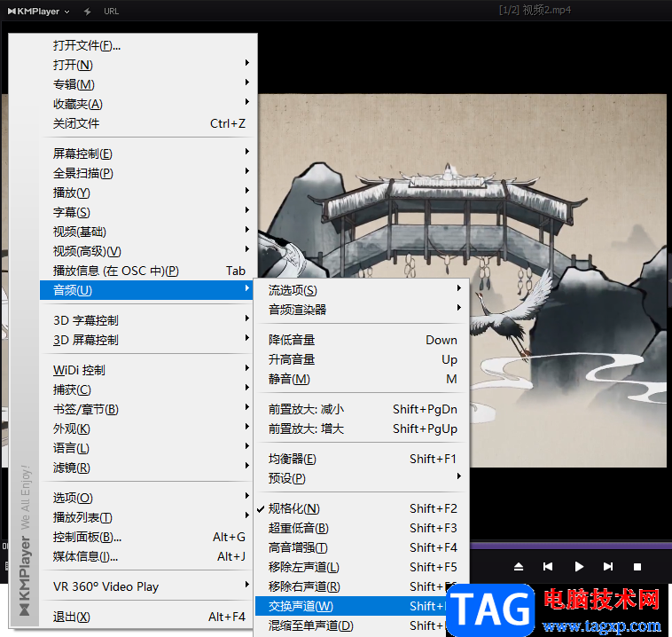
Task: Enable 高音增强(T) option
Action: (363, 547)
